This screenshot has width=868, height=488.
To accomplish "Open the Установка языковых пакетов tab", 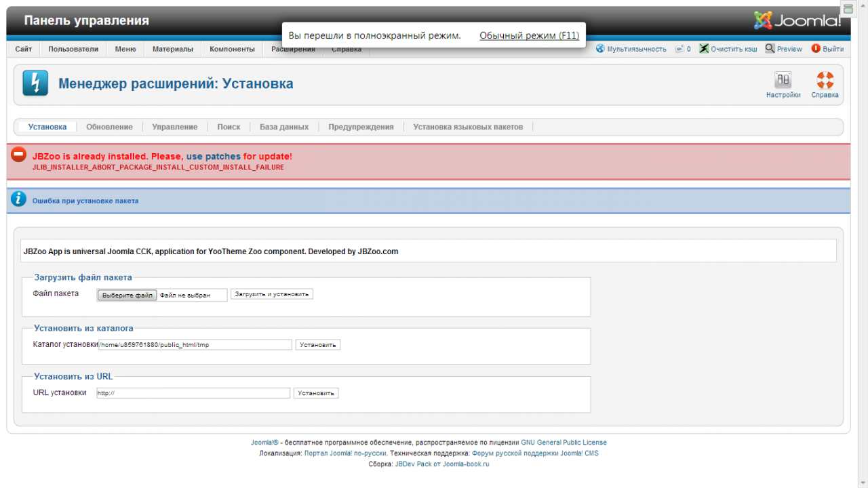I will 468,127.
